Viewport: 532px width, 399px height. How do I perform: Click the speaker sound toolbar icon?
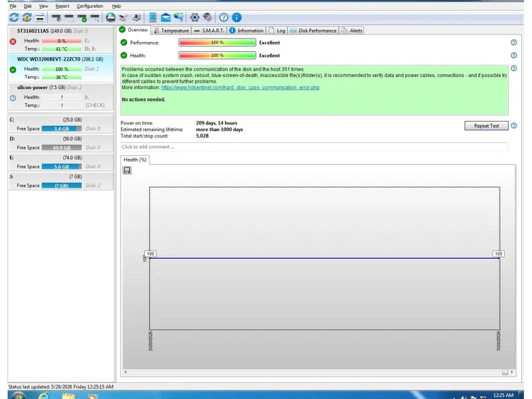[x=207, y=17]
